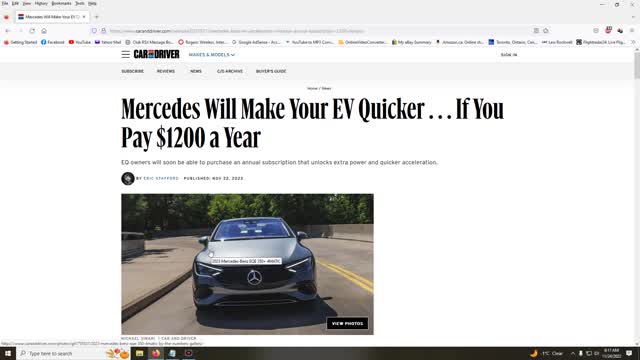Open the Facebook bookmark
Image resolution: width=640 pixels, height=360 pixels.
pyautogui.click(x=53, y=42)
